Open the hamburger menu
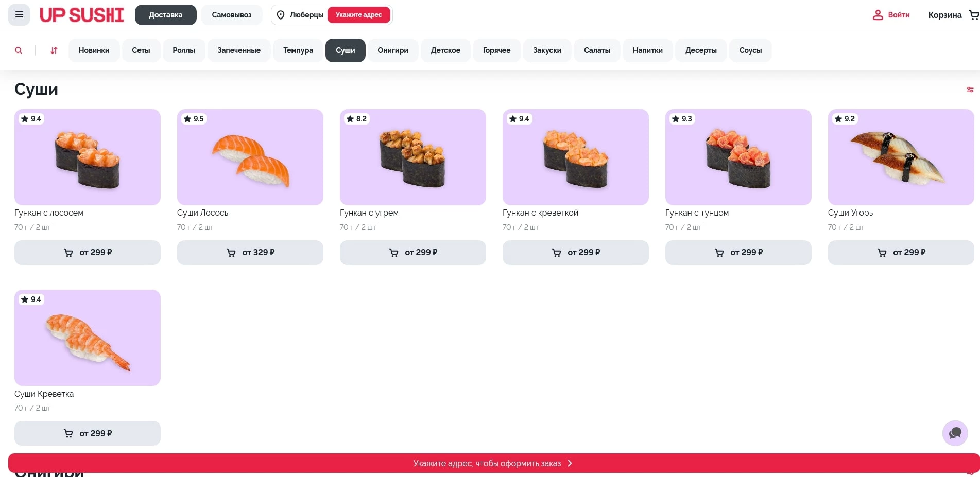 pyautogui.click(x=19, y=15)
